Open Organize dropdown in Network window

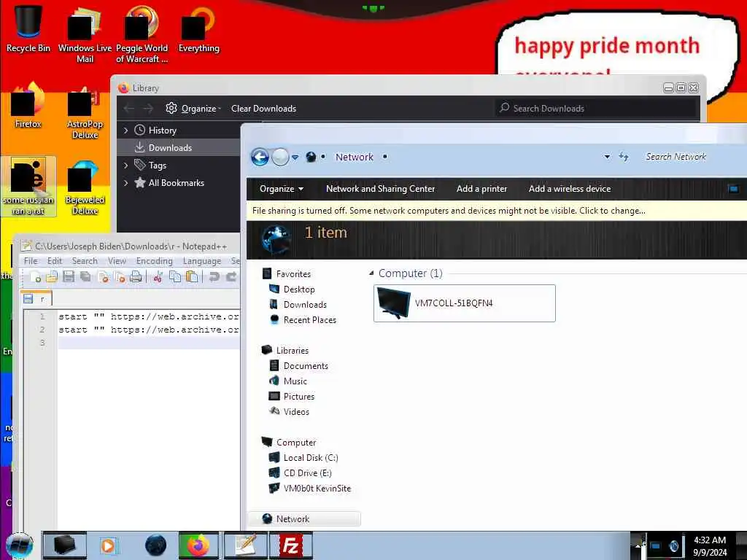282,189
